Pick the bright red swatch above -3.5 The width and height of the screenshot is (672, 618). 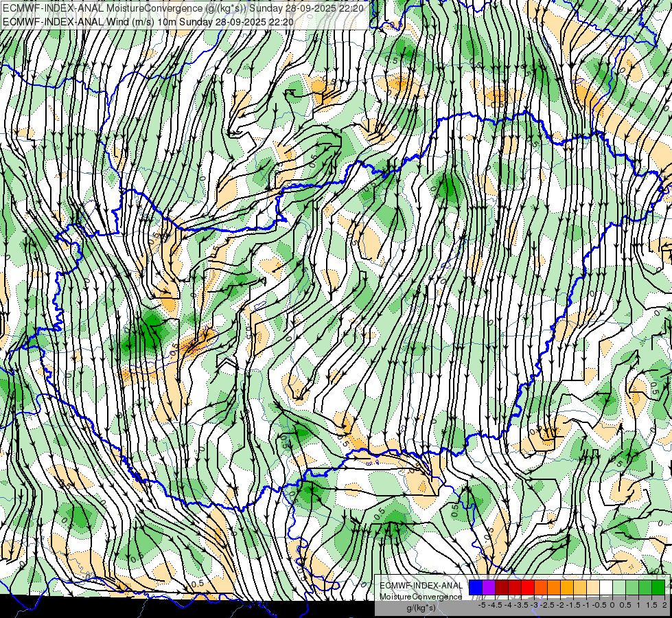tap(528, 588)
